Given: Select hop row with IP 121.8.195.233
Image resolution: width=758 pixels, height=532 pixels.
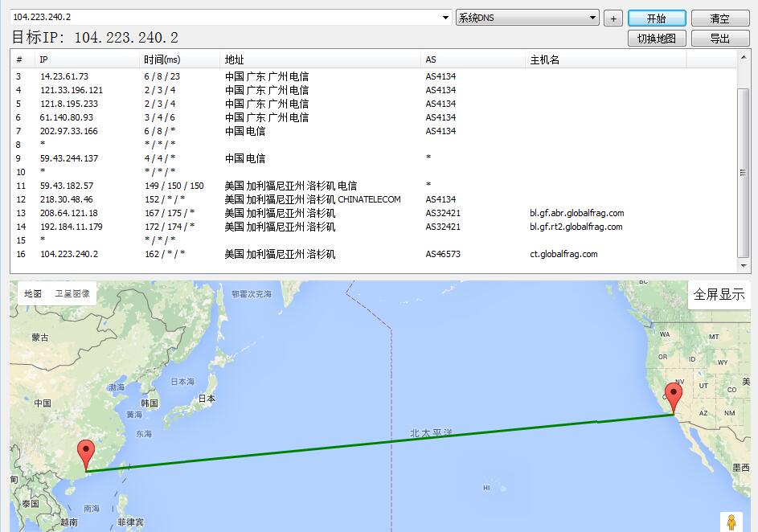Looking at the screenshot, I should (x=373, y=104).
